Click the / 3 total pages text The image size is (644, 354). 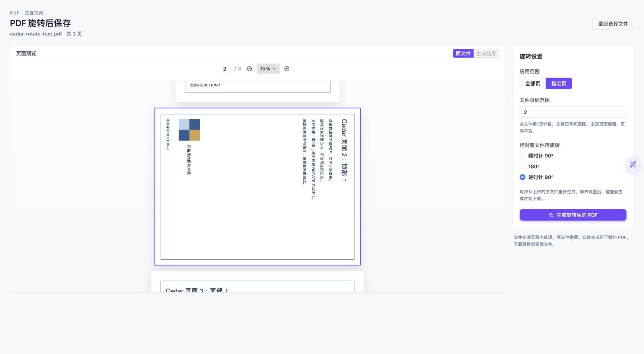[237, 69]
